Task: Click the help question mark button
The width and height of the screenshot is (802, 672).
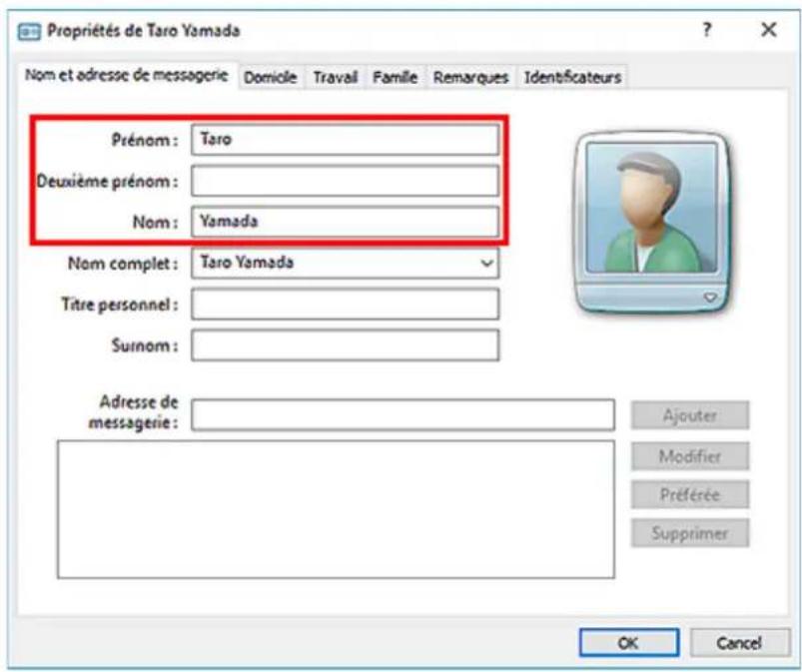Action: pyautogui.click(x=707, y=30)
